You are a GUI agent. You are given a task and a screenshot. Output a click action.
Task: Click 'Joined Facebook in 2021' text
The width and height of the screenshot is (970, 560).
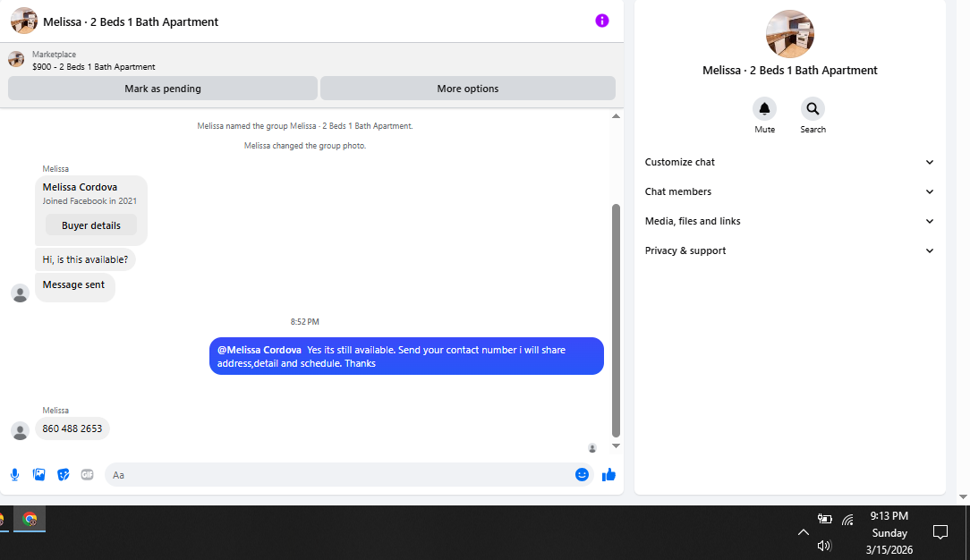tap(89, 201)
